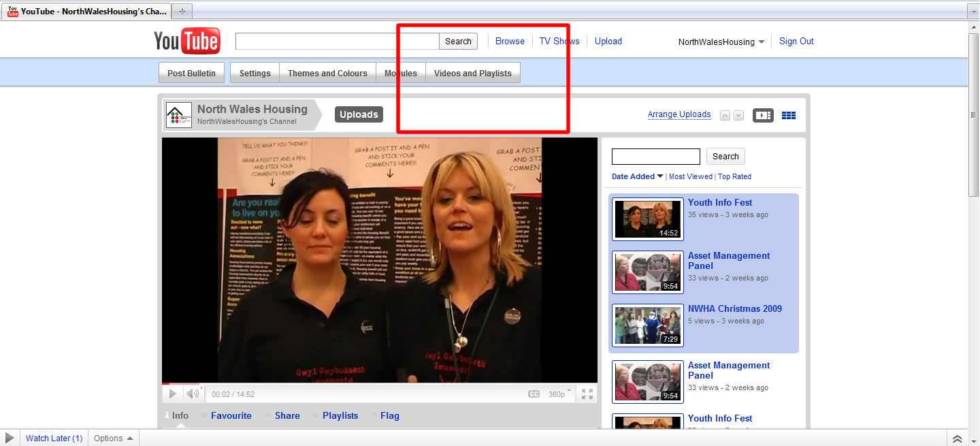Open NWHA Christmas 2009 title link

[735, 308]
